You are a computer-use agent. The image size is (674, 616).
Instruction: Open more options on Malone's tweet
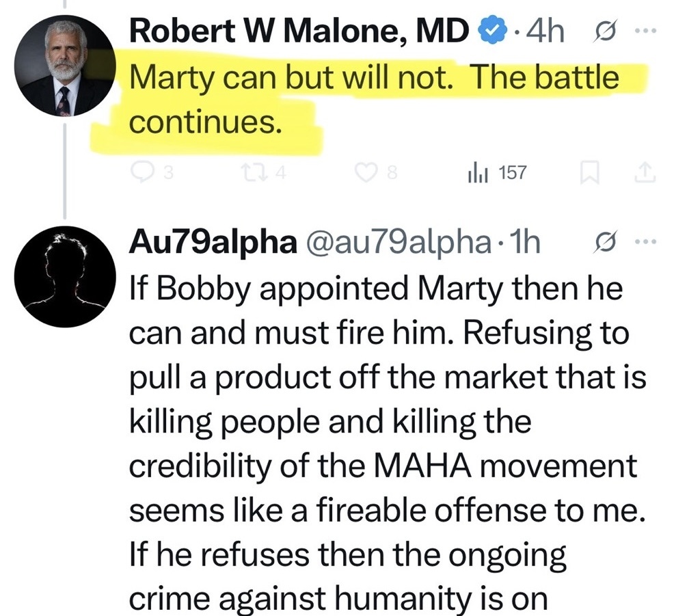[x=644, y=32]
